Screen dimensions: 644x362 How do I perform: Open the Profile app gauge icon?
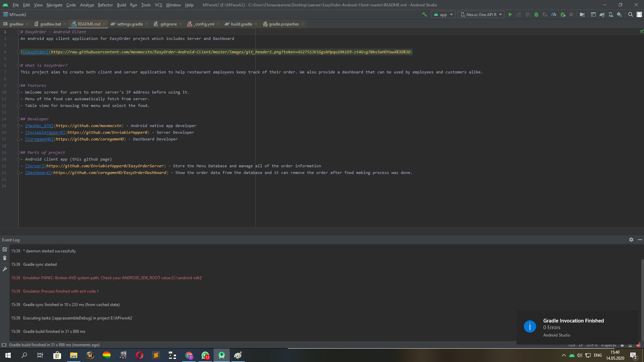pyautogui.click(x=554, y=14)
